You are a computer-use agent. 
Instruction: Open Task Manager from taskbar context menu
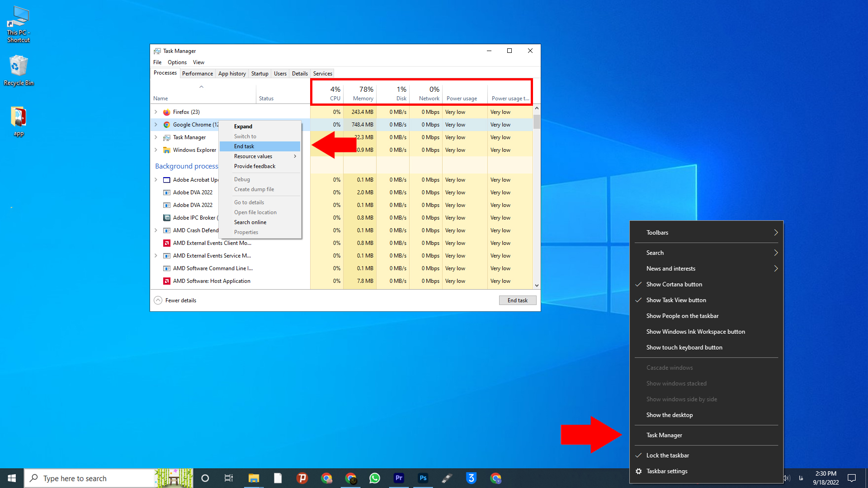tap(706, 435)
